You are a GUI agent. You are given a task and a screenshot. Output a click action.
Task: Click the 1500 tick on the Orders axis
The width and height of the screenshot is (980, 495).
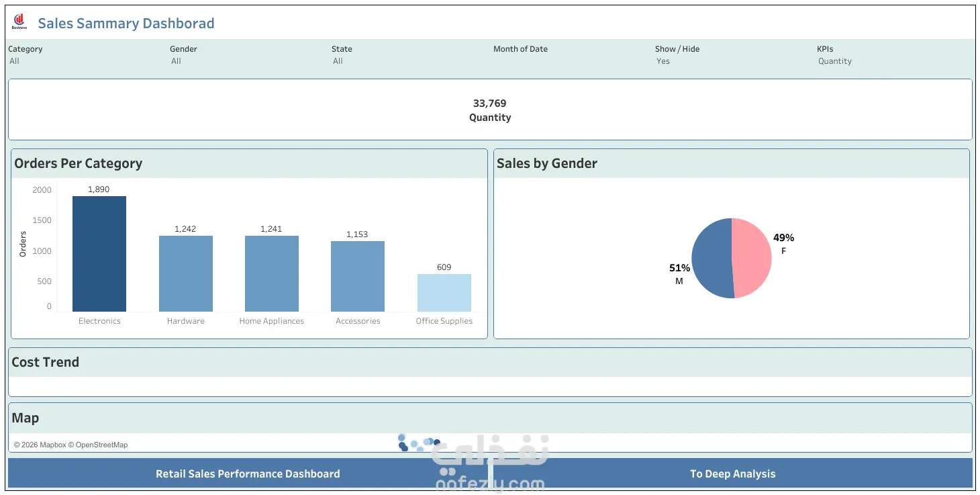42,220
